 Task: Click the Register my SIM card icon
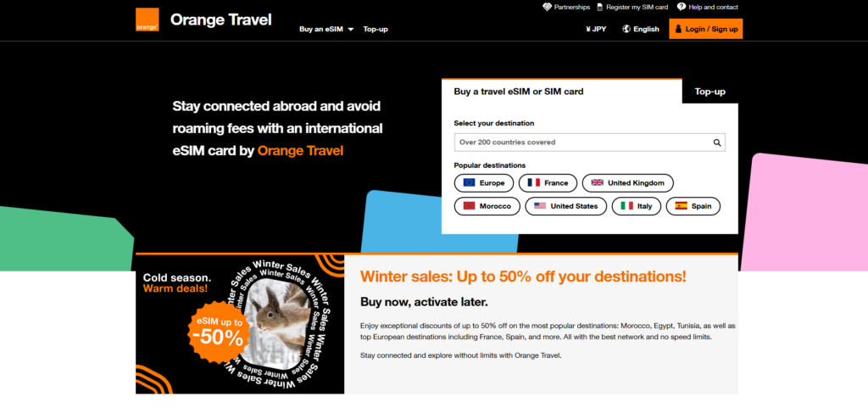[x=600, y=7]
